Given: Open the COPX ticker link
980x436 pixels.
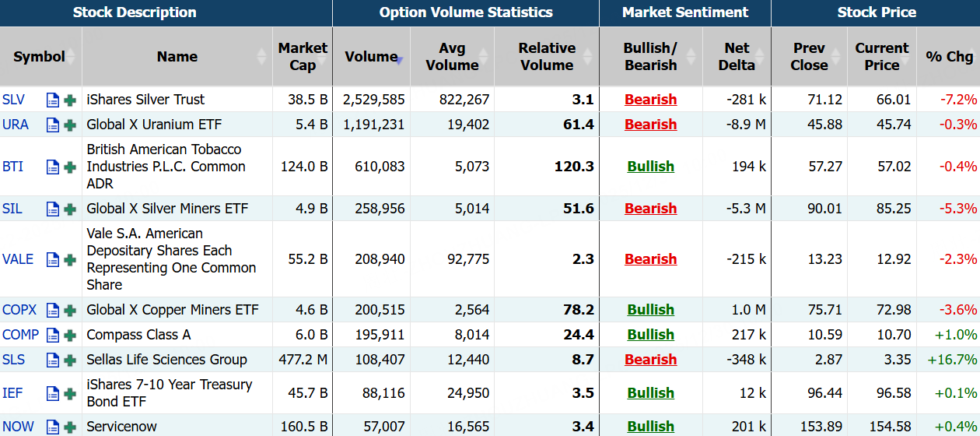Looking at the screenshot, I should pos(19,310).
